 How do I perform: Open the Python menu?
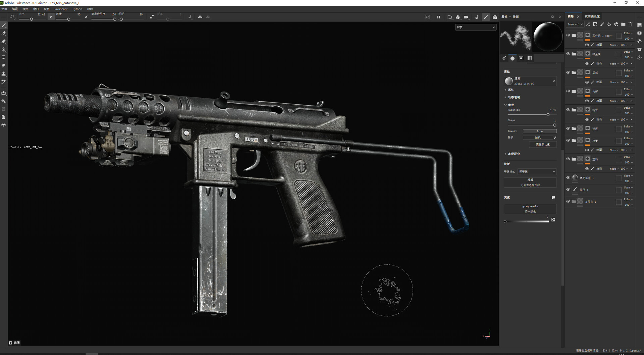click(77, 9)
